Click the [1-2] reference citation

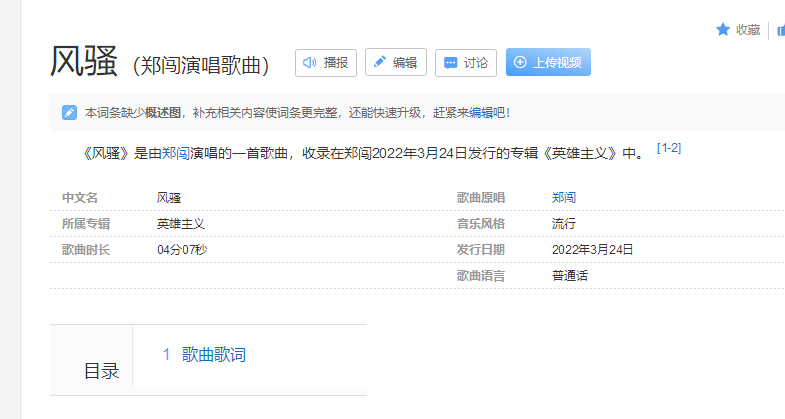pos(669,148)
